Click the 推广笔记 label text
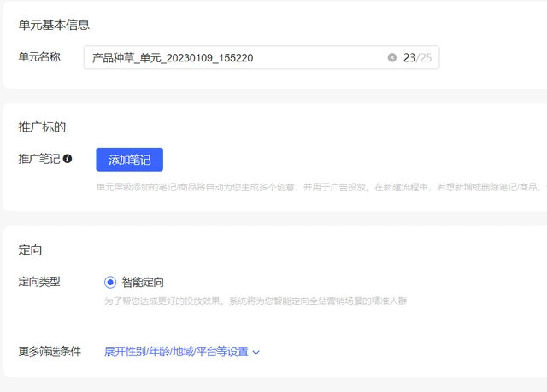The width and height of the screenshot is (547, 392). pos(39,159)
